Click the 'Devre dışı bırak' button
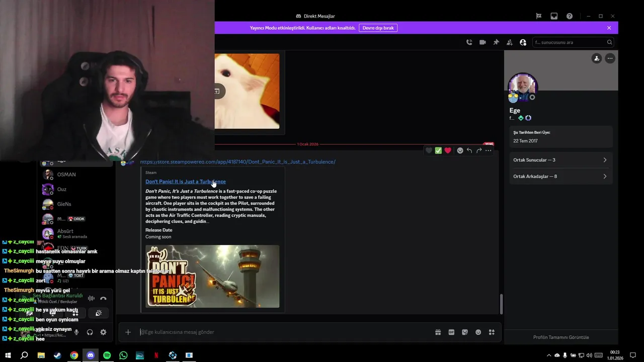 (378, 28)
